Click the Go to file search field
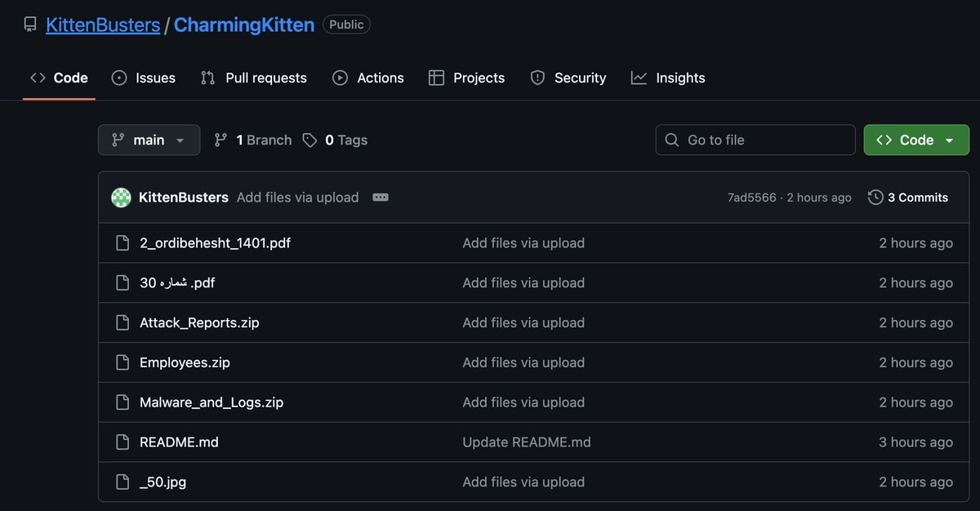This screenshot has width=980, height=511. 755,140
